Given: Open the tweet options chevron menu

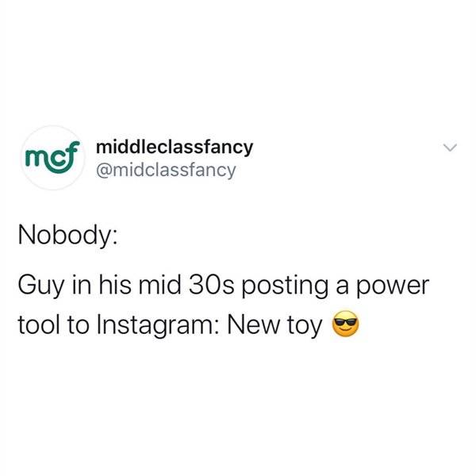Looking at the screenshot, I should 450,148.
